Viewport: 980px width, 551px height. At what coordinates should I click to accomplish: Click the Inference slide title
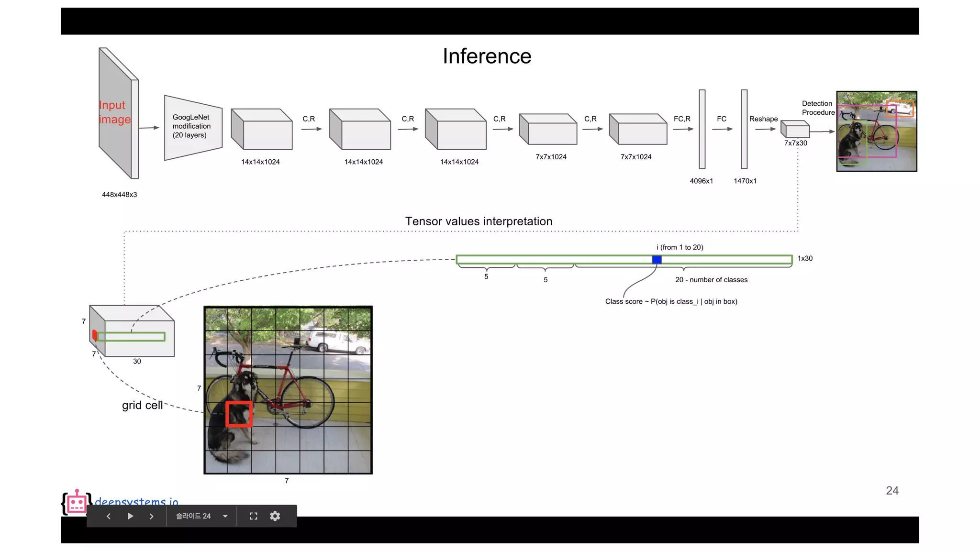pos(487,56)
